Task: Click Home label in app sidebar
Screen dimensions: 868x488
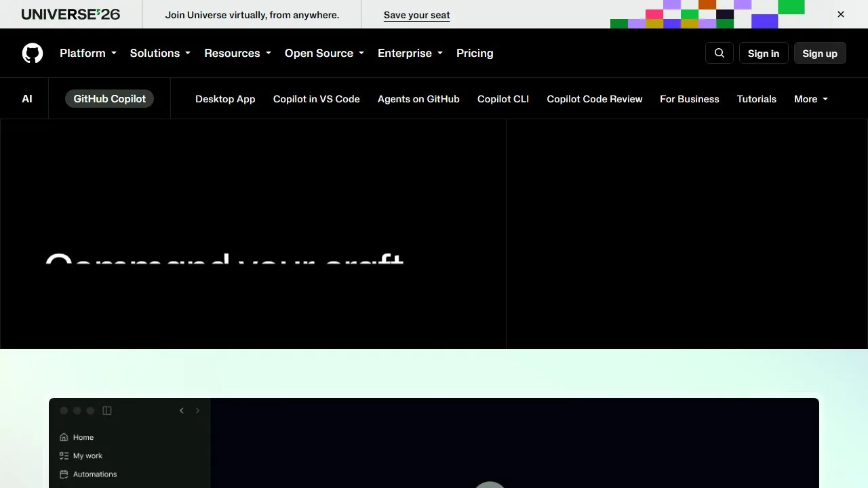Action: pos(83,437)
